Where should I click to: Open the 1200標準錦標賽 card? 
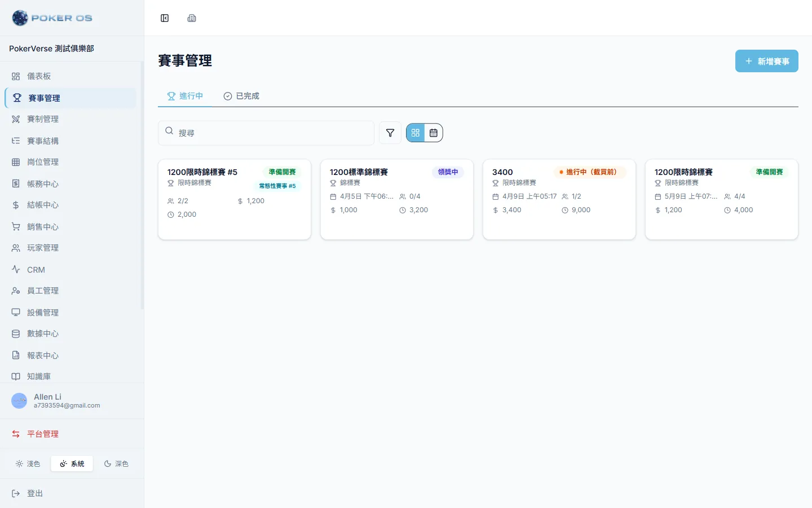pos(397,199)
